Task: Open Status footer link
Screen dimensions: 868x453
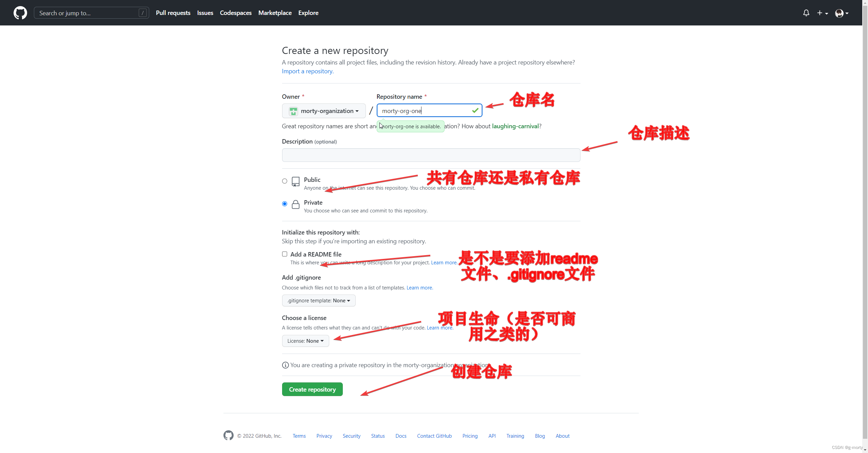Action: [378, 436]
